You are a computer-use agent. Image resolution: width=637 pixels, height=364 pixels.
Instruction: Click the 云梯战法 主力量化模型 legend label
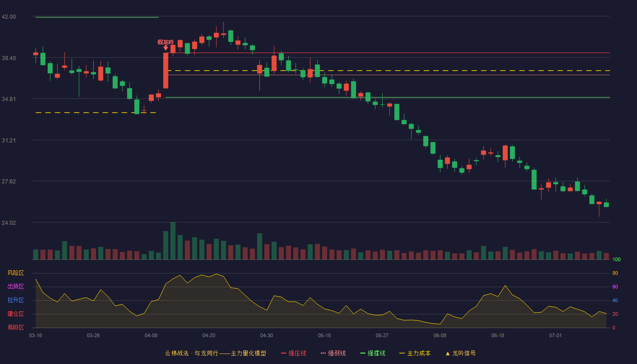(x=215, y=353)
